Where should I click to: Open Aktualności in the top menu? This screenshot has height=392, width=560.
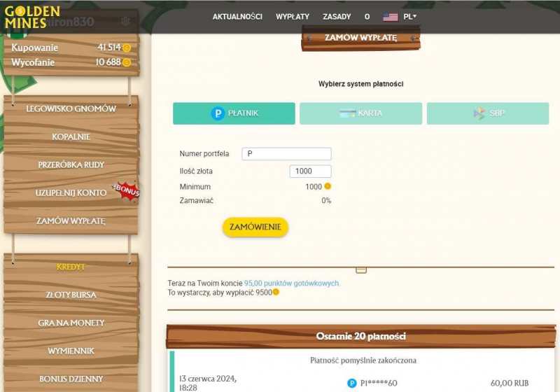(x=237, y=17)
